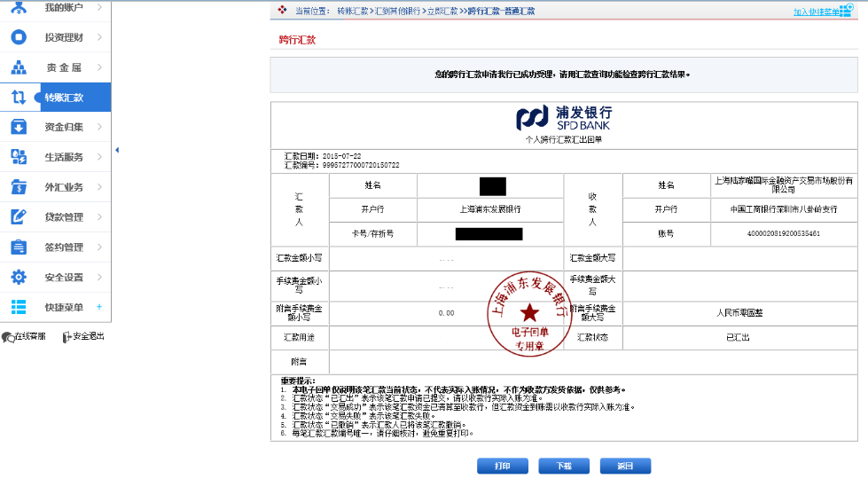Click the 汇款日期 2015-07-22 text
Viewport: 868px width, 479px height.
coord(322,156)
